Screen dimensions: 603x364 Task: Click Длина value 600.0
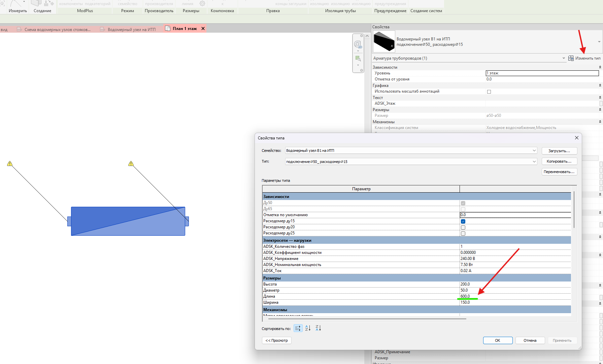click(x=465, y=296)
